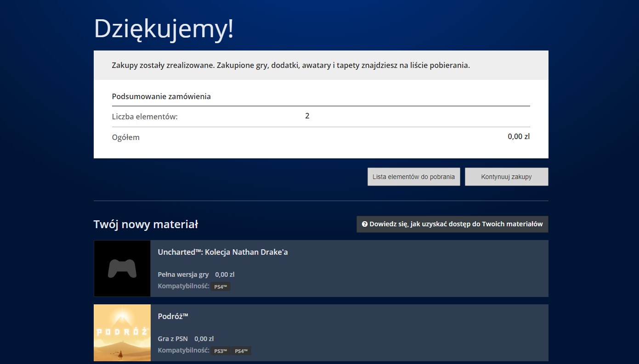
Task: Open Uncharted controller placeholder thumbnail
Action: 122,269
